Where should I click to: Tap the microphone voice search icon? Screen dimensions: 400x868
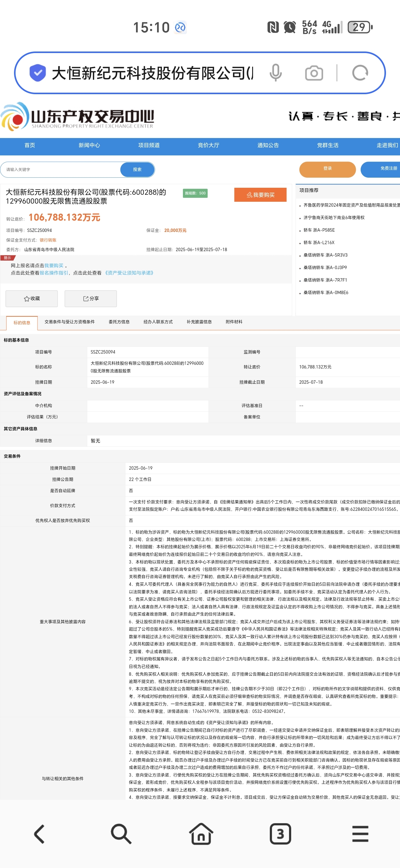(275, 73)
